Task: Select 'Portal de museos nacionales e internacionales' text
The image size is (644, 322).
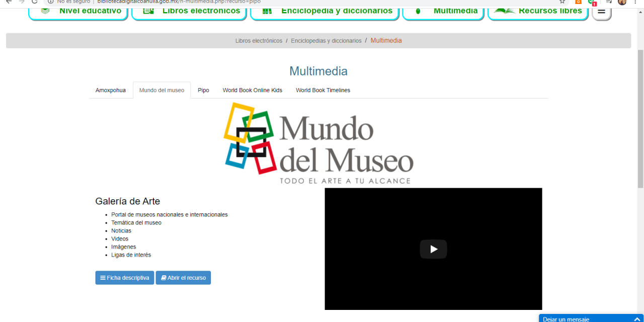Action: click(x=170, y=215)
